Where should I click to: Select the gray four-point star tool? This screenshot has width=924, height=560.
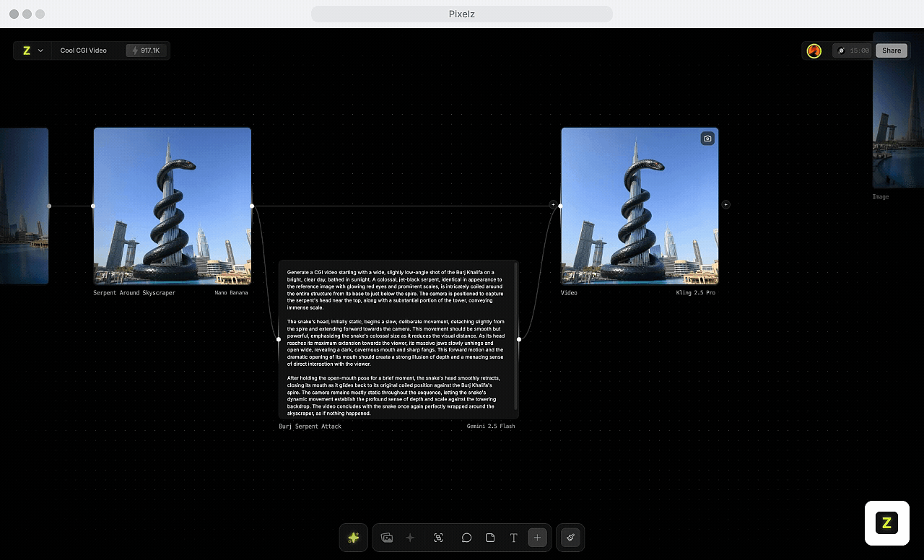click(410, 538)
